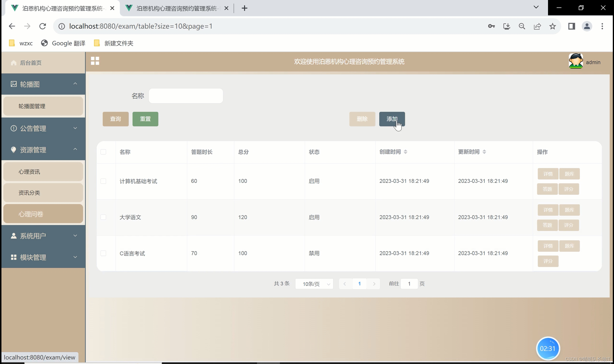The image size is (614, 364).
Task: Click the 添加 add button
Action: (x=392, y=119)
